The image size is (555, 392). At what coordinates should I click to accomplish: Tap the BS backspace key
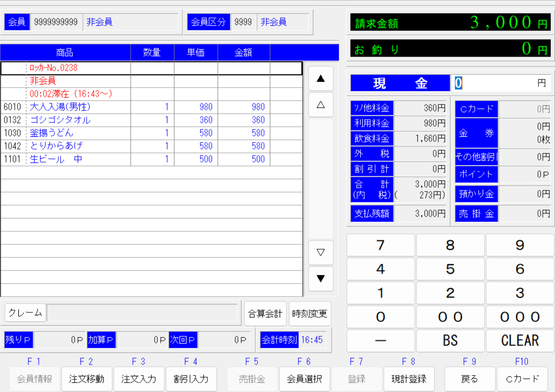point(450,341)
